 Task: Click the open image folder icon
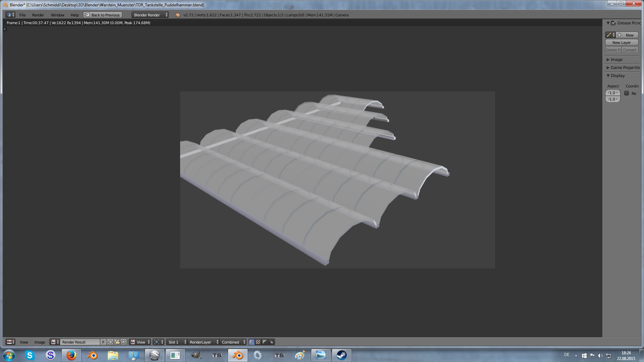[117, 342]
